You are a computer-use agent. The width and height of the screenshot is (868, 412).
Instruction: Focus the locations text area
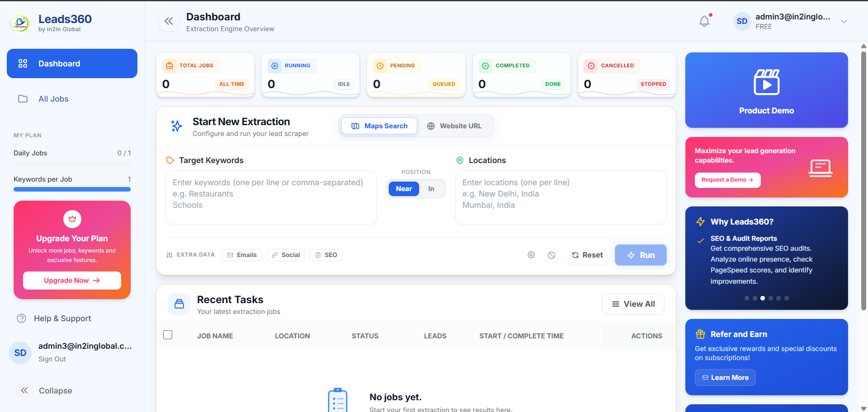pos(561,197)
